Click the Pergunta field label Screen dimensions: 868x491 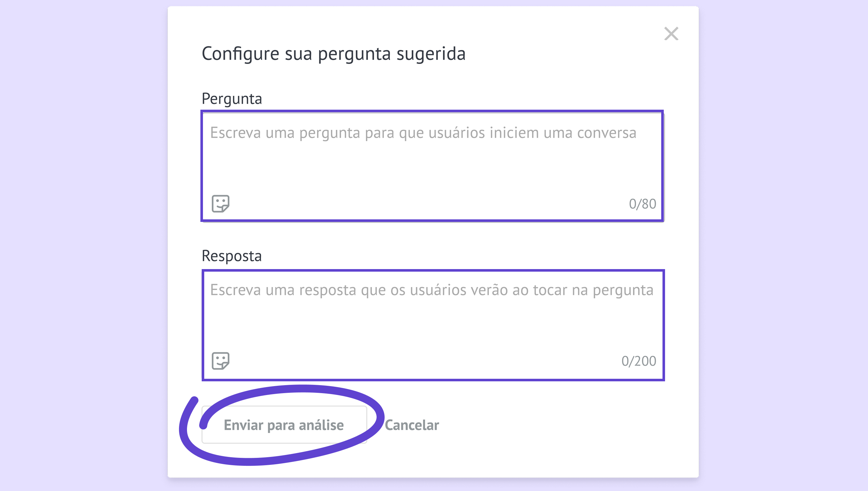click(x=231, y=99)
